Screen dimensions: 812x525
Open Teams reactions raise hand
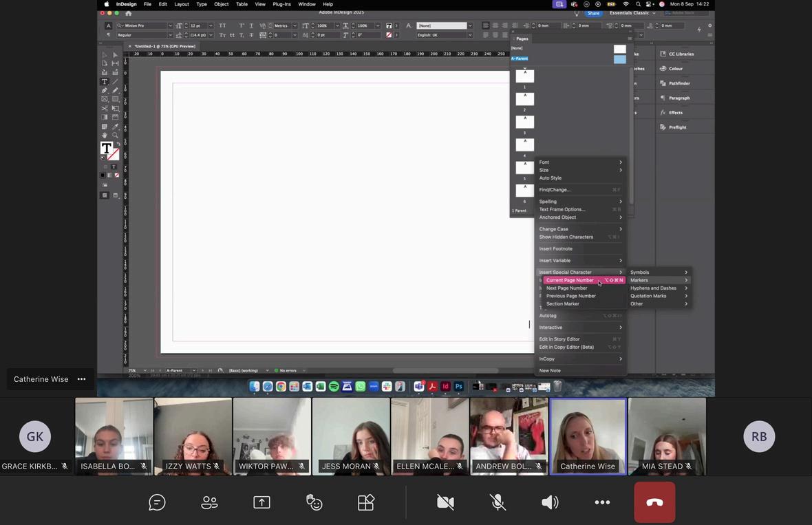pyautogui.click(x=314, y=502)
